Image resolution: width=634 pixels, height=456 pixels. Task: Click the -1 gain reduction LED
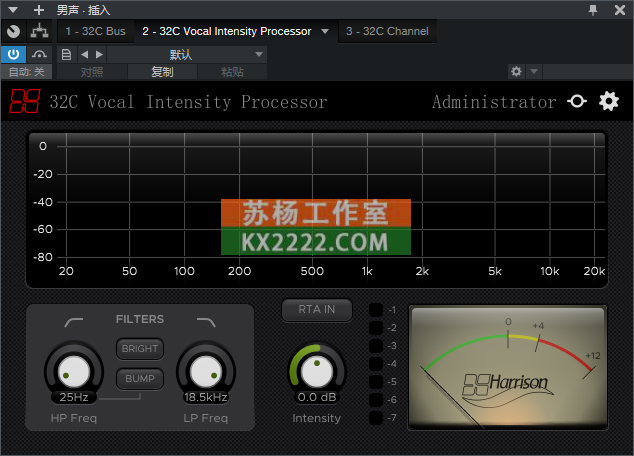point(376,310)
